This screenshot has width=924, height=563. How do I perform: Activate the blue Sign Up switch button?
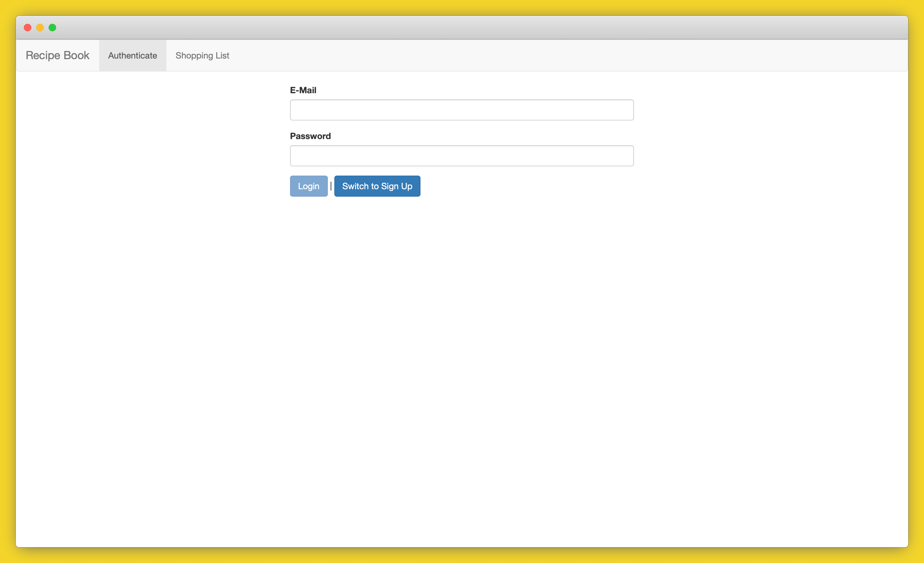(377, 186)
